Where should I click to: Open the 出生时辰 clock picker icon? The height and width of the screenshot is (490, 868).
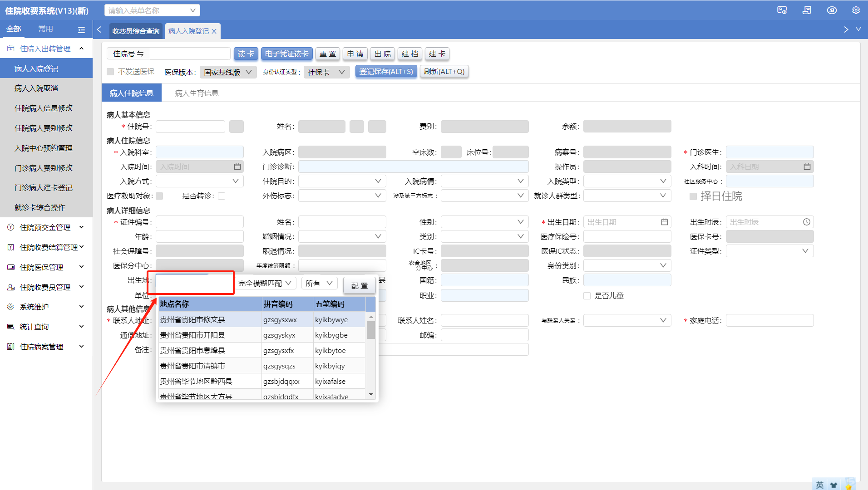point(806,222)
